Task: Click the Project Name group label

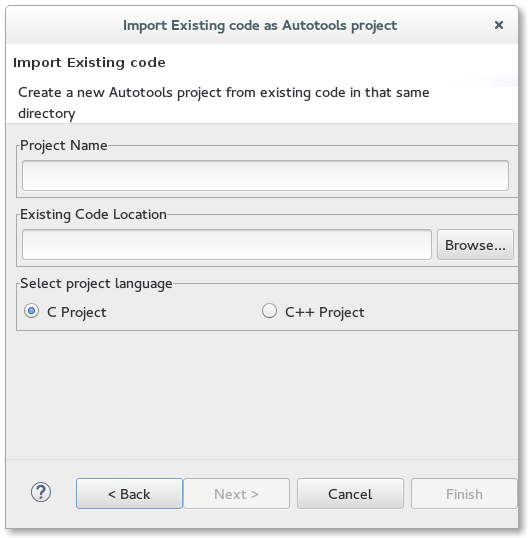Action: coord(63,145)
